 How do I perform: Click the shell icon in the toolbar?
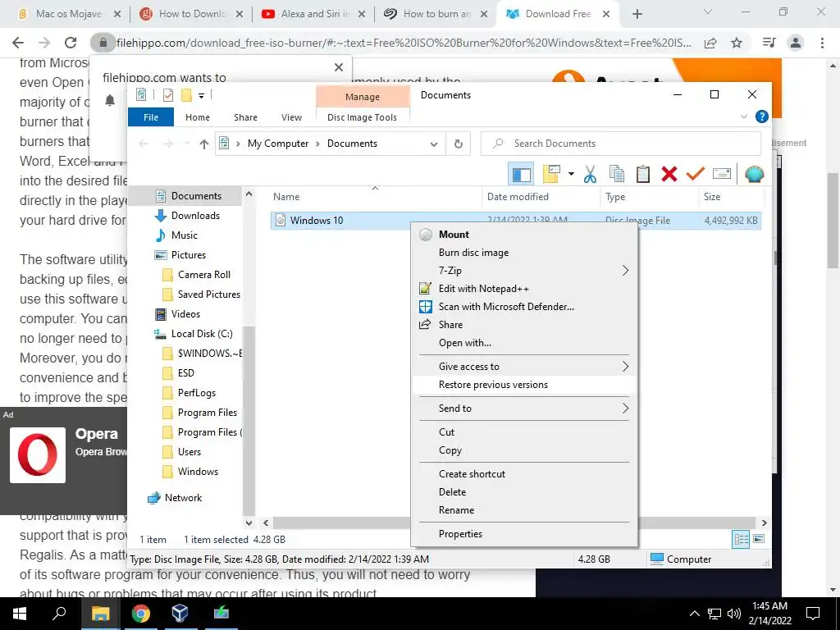point(755,174)
